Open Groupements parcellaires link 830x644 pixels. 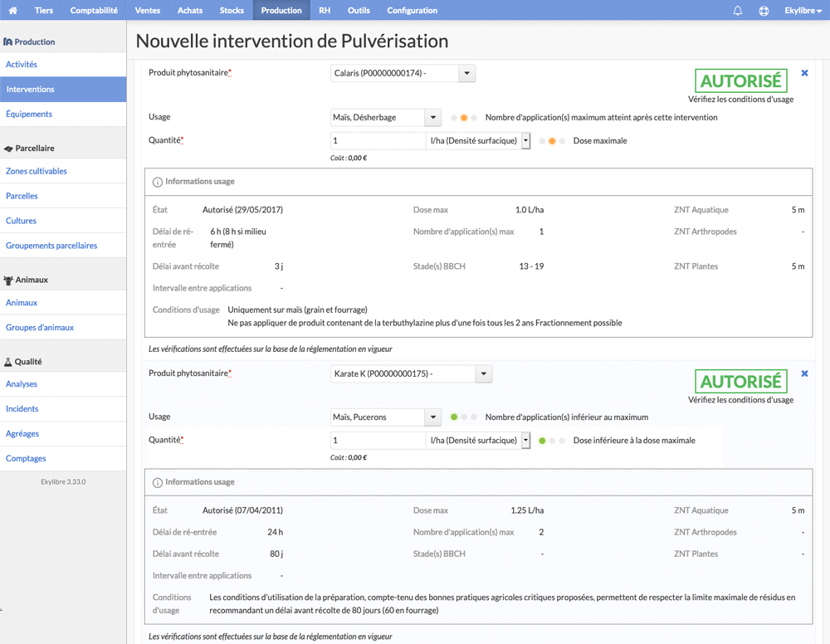coord(51,246)
